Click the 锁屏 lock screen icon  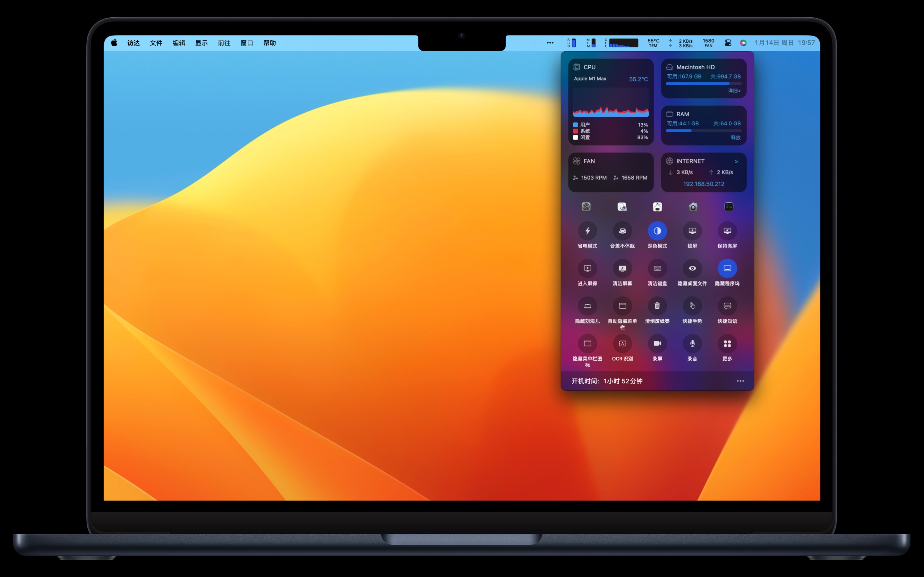(692, 231)
